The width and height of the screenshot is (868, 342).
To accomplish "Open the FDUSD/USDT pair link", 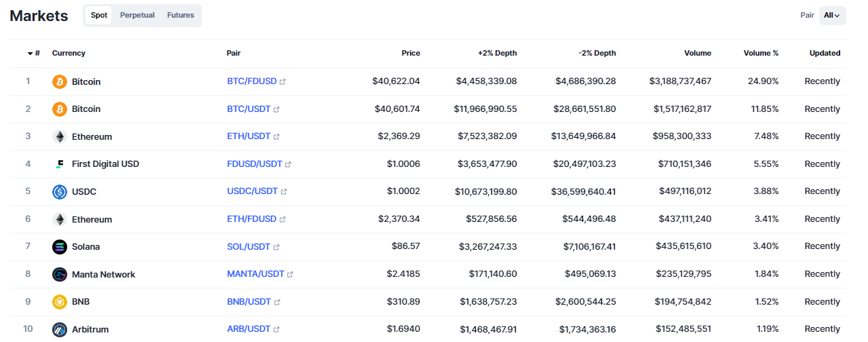I will coord(254,164).
